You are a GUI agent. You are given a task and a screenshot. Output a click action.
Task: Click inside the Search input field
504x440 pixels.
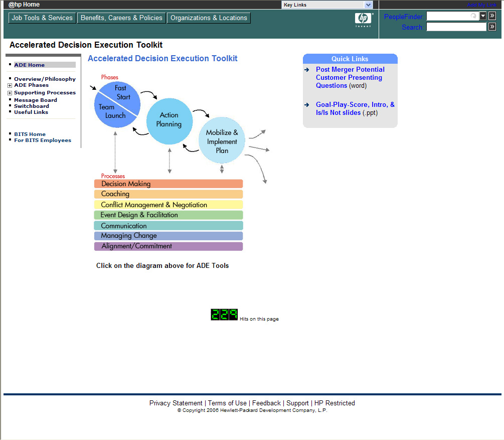point(456,27)
